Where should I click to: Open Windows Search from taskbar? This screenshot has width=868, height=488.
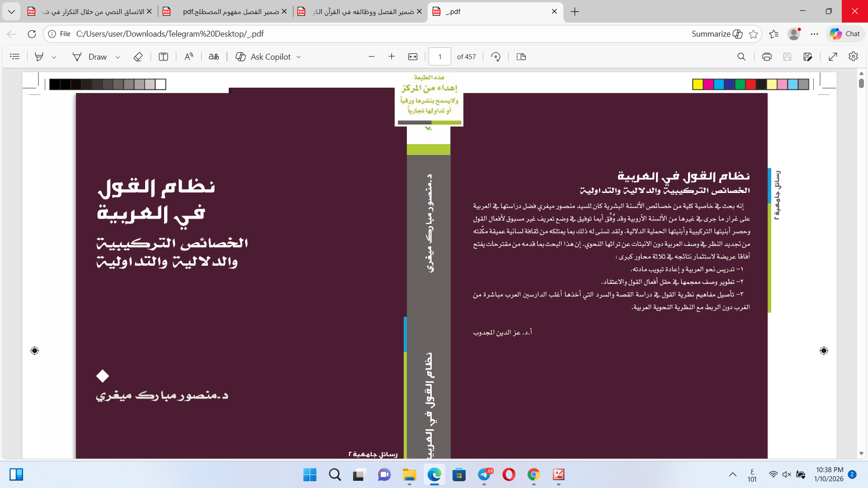[x=335, y=475]
